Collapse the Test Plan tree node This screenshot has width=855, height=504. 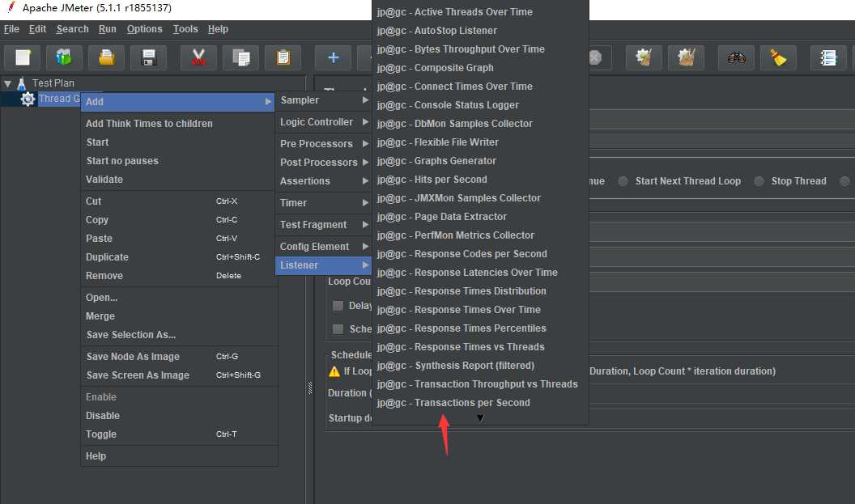point(7,84)
